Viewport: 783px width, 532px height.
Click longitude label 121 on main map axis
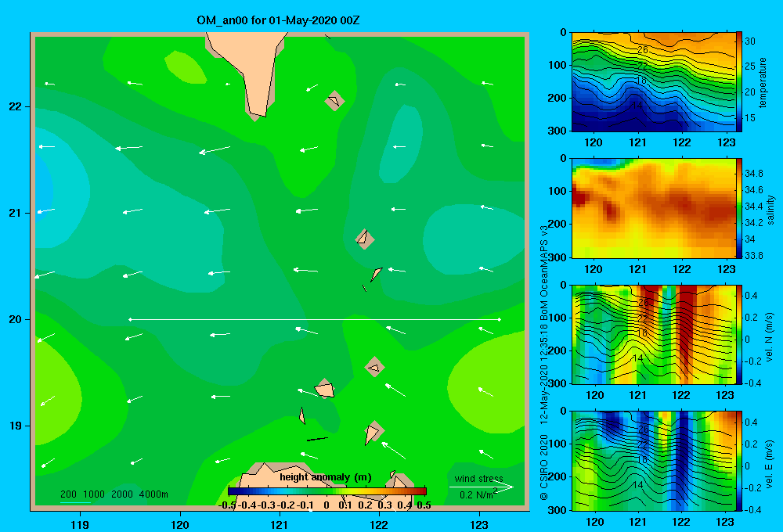tap(280, 524)
